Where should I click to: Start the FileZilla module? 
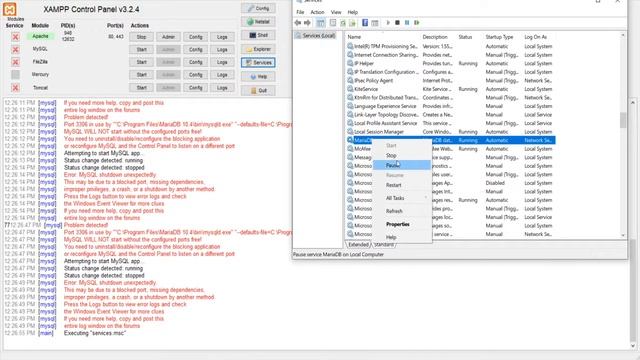tap(142, 62)
